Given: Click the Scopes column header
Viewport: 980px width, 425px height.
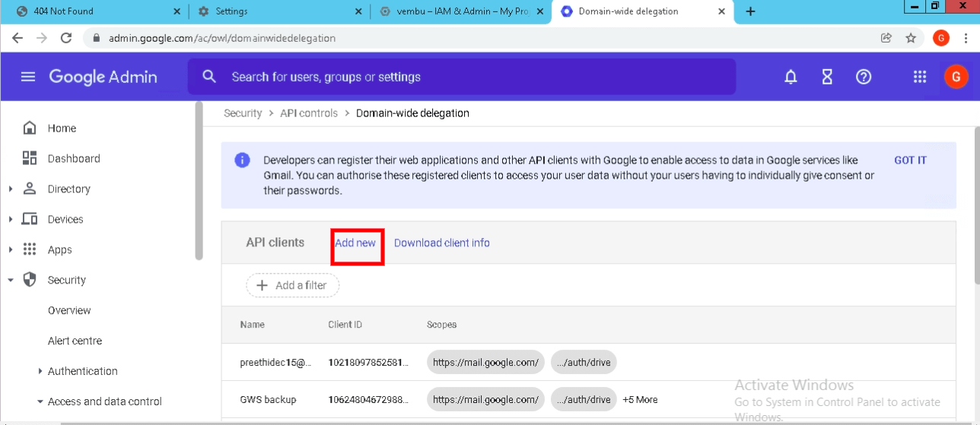Looking at the screenshot, I should [442, 325].
